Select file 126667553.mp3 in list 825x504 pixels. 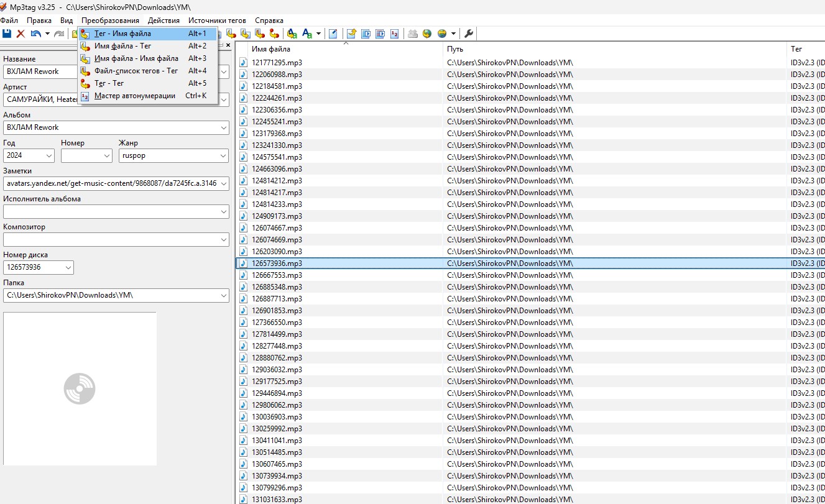click(277, 275)
